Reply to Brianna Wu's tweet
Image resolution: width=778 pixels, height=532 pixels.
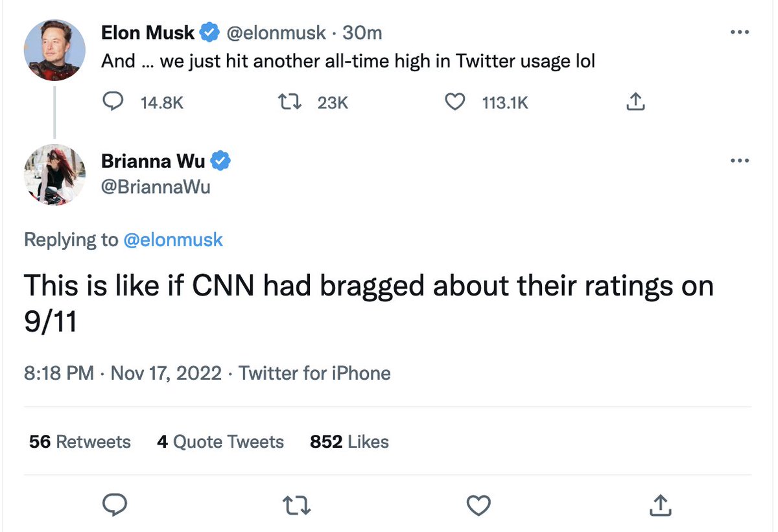pyautogui.click(x=114, y=504)
